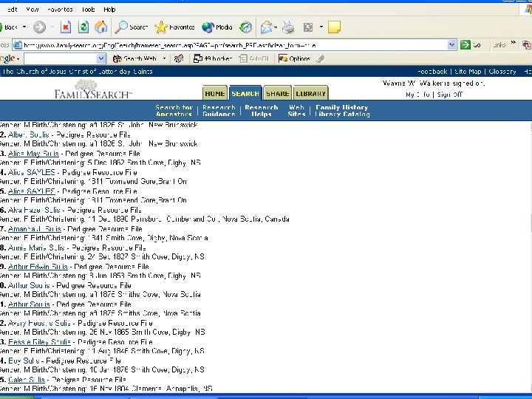Open the Tools menu
Screen dimensions: 532x399
[88, 10]
